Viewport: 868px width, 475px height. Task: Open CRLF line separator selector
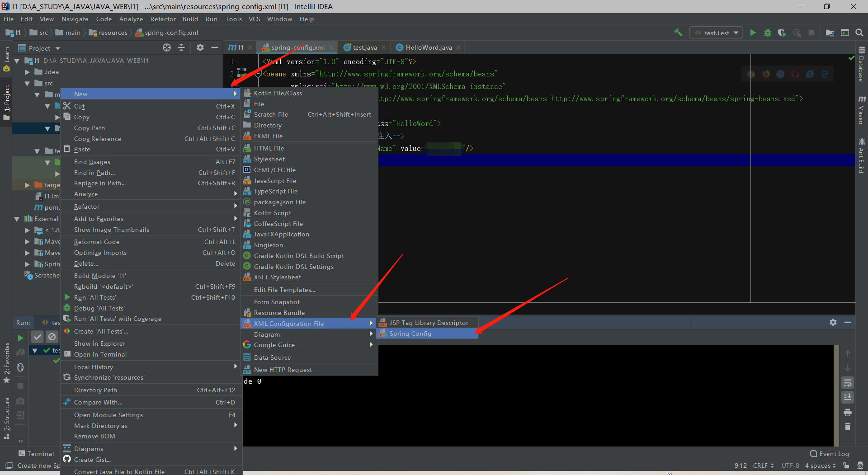(x=763, y=466)
